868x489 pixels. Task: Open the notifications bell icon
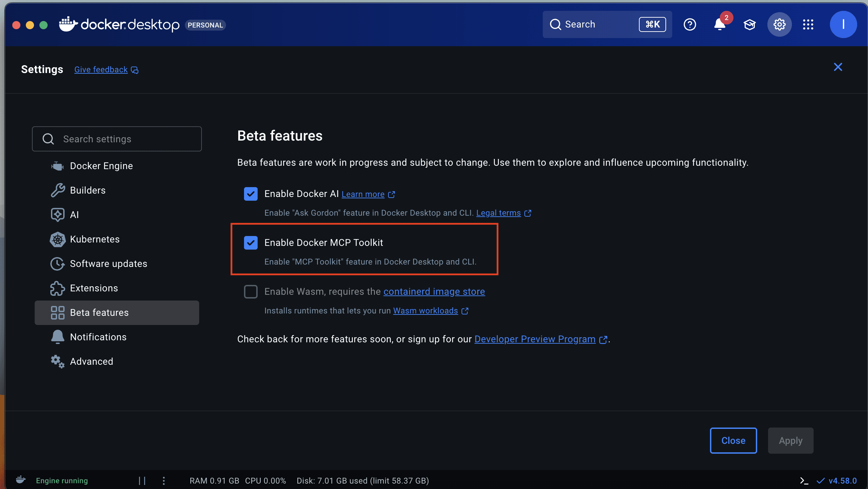click(x=719, y=24)
